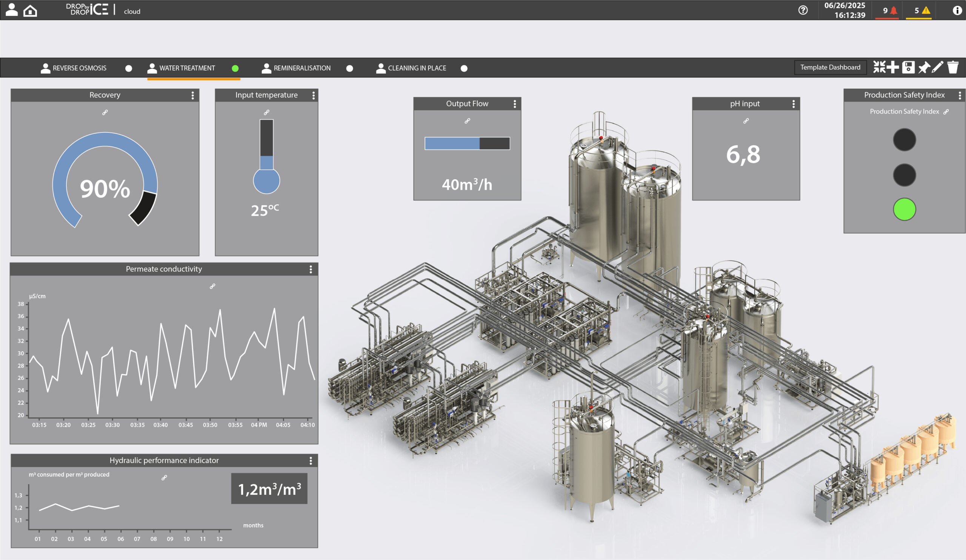
Task: Expand Permeate conductivity widget kebab menu
Action: [x=311, y=269]
